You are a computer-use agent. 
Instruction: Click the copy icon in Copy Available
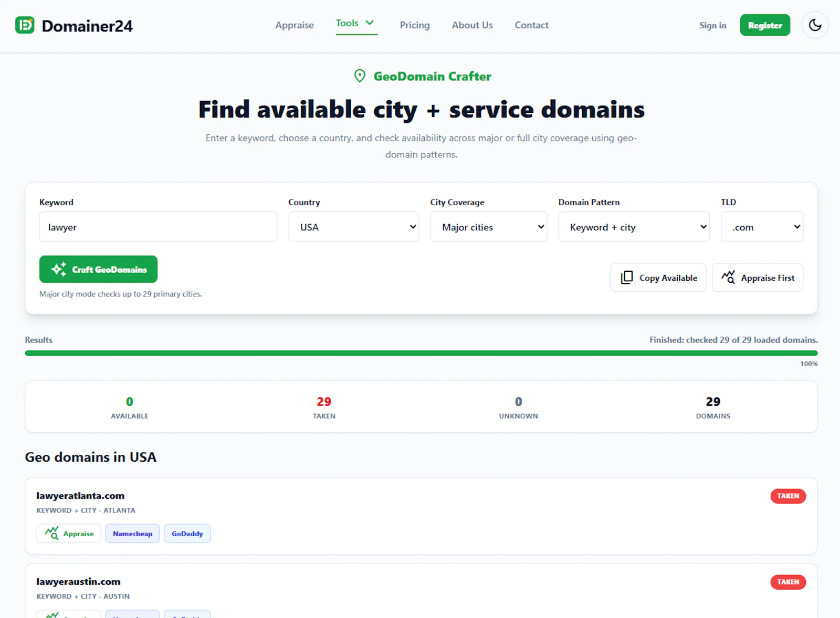pos(626,278)
